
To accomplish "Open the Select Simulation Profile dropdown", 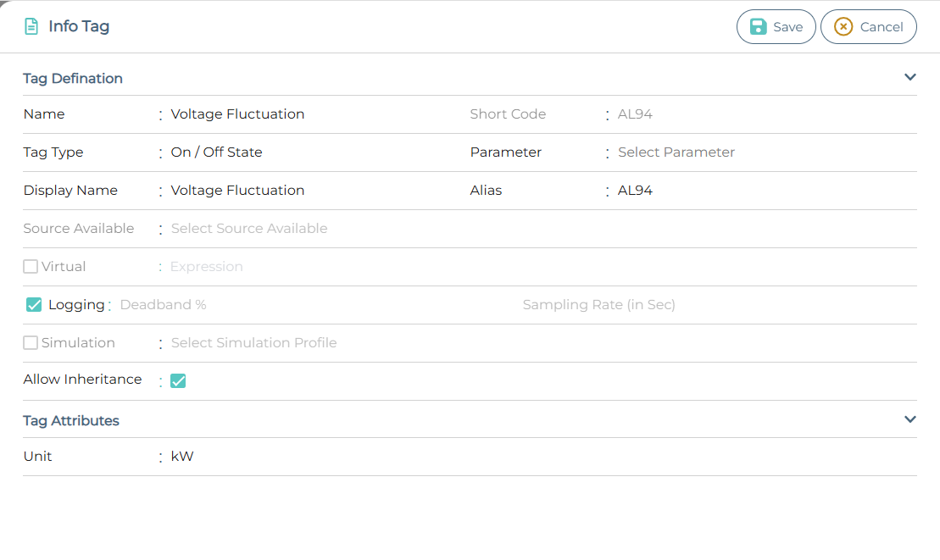I will coord(253,343).
